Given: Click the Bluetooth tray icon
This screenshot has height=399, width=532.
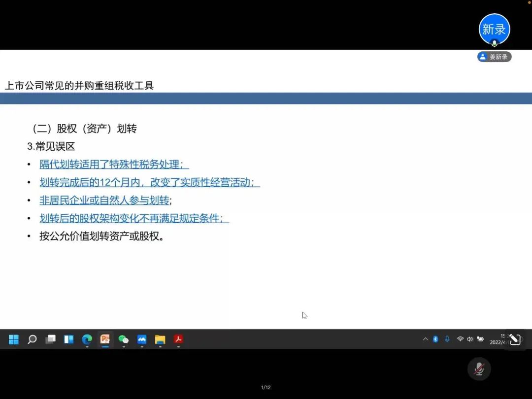Looking at the screenshot, I should (435, 339).
